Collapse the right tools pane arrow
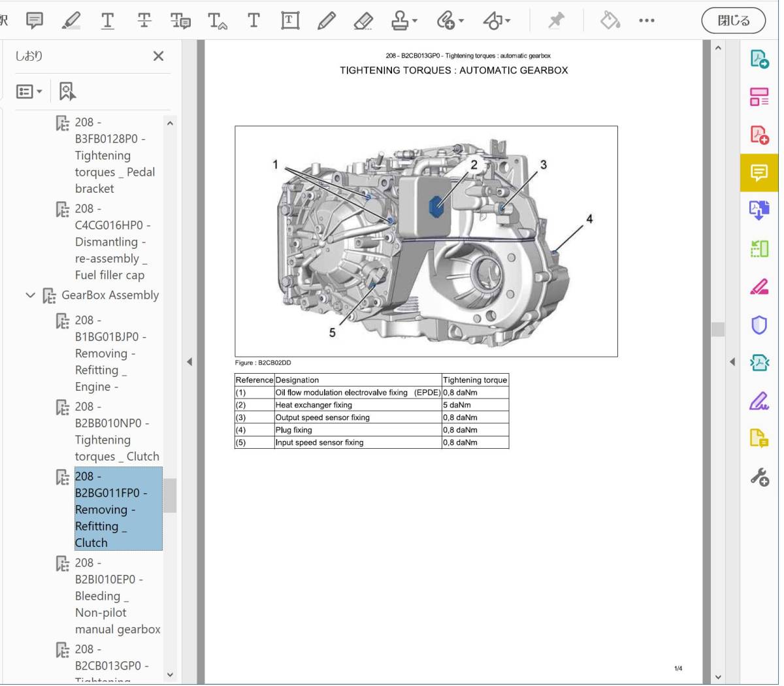This screenshot has width=784, height=686. coord(732,361)
